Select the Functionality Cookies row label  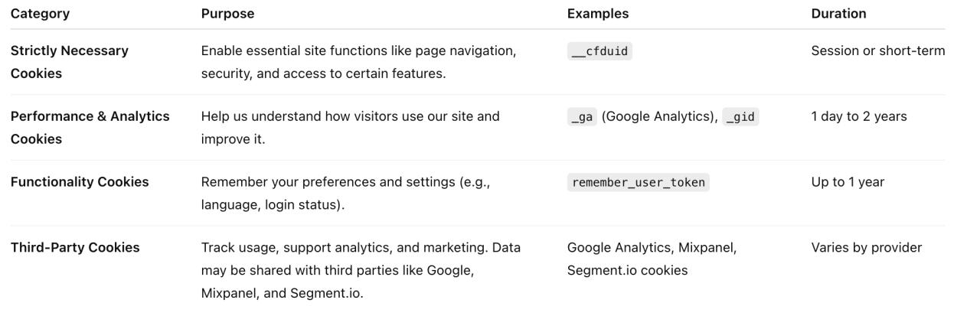point(80,182)
